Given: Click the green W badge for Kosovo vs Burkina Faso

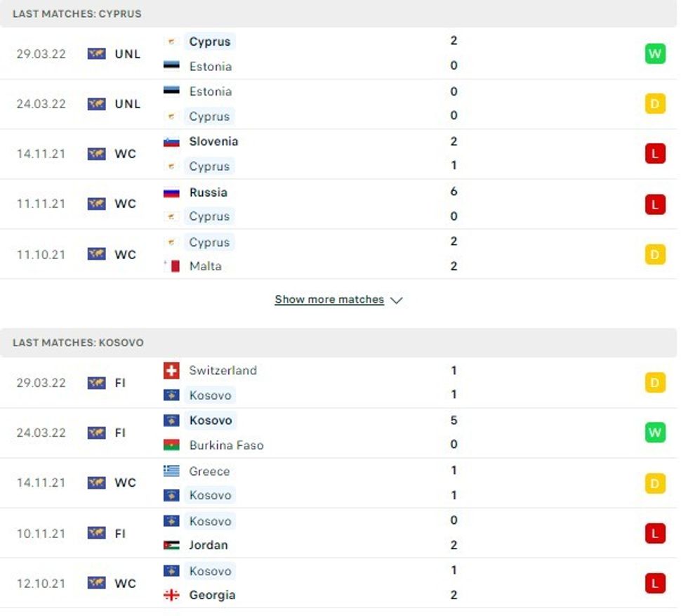Looking at the screenshot, I should coord(654,433).
